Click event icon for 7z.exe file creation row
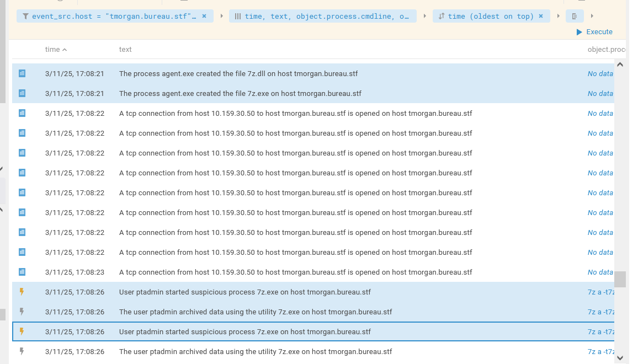The width and height of the screenshot is (638, 364). 22,93
